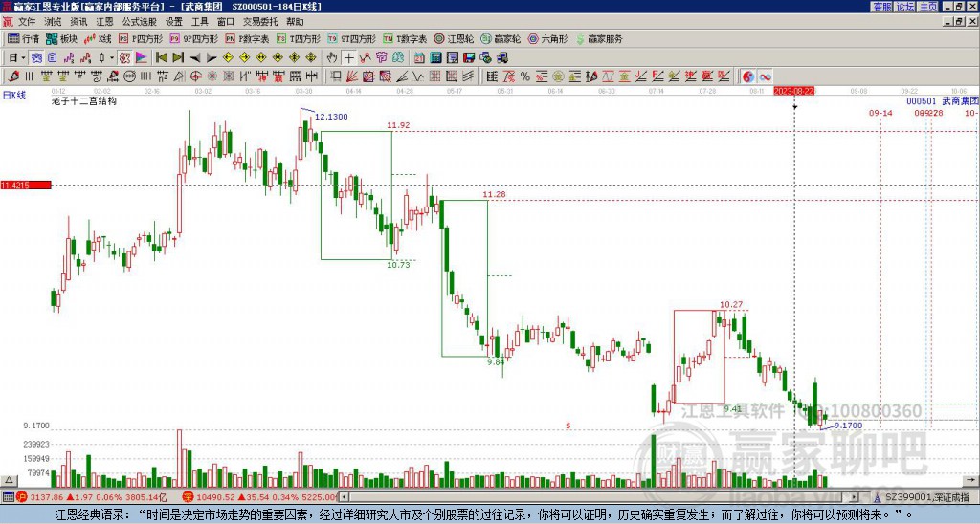Open the calculator icon in toolbar

(x=436, y=57)
